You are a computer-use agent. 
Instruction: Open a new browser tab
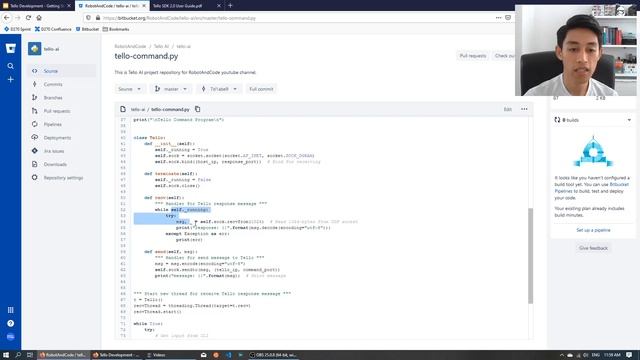coord(230,6)
